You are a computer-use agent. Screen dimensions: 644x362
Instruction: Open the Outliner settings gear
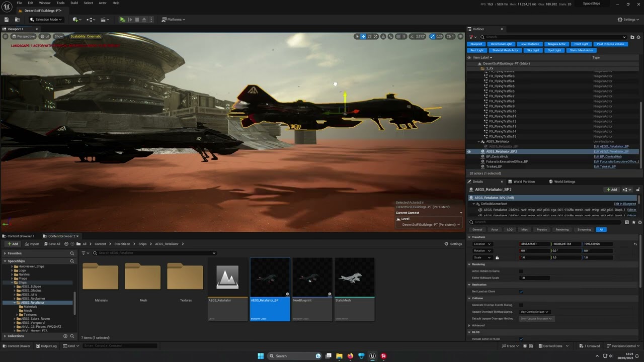[638, 37]
